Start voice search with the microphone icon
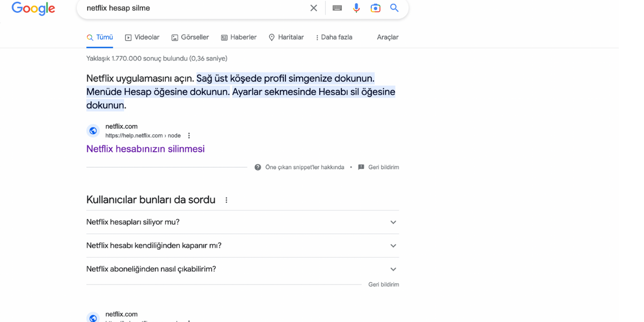 [356, 8]
